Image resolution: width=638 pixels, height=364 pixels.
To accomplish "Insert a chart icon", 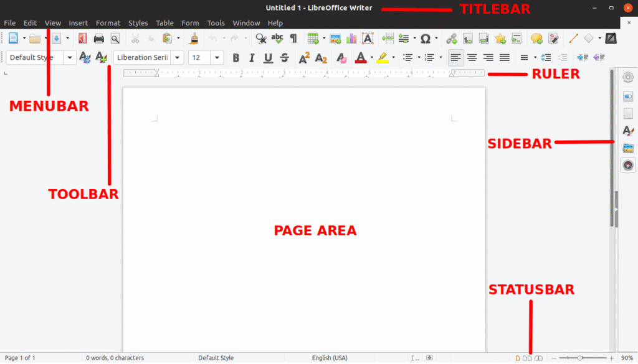I will click(351, 39).
